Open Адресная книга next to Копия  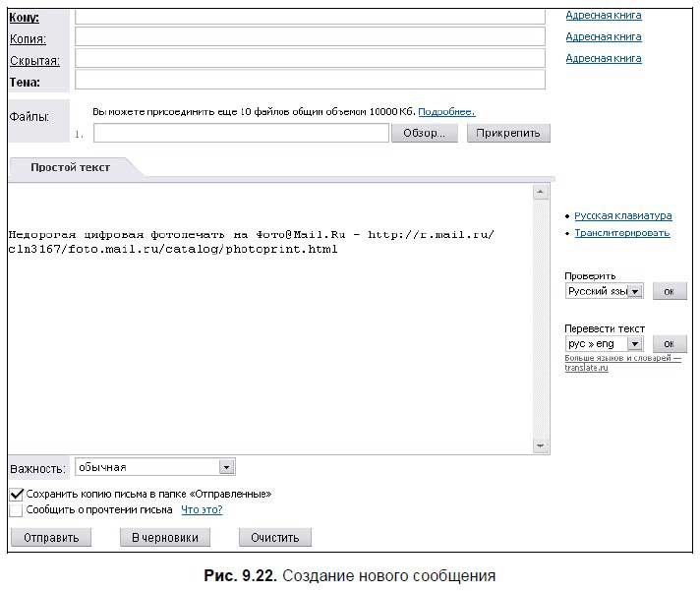point(604,37)
